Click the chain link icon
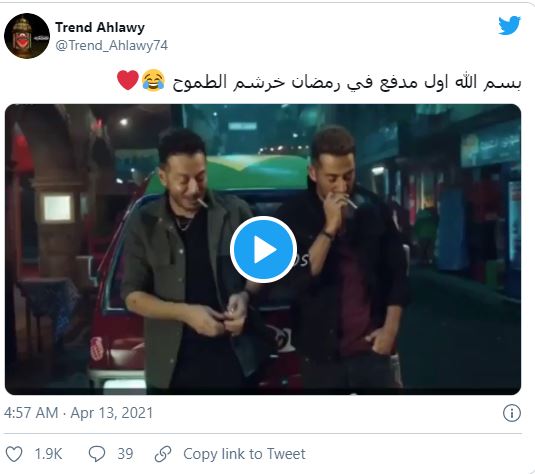 click(163, 454)
